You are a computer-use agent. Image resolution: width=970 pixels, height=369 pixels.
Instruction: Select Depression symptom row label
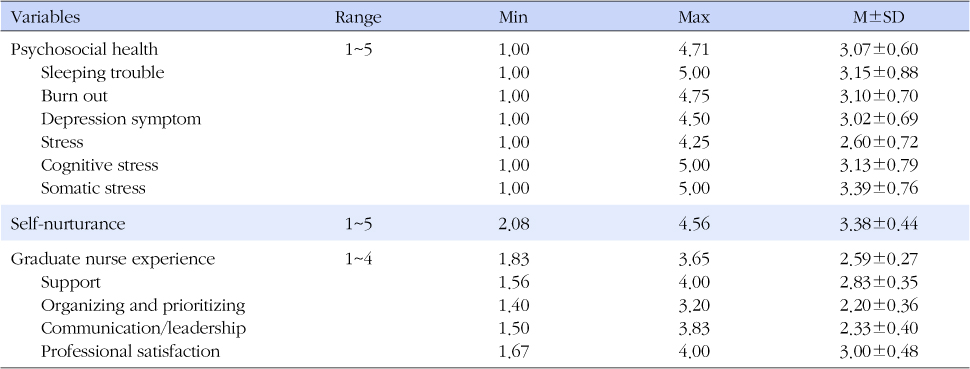121,119
